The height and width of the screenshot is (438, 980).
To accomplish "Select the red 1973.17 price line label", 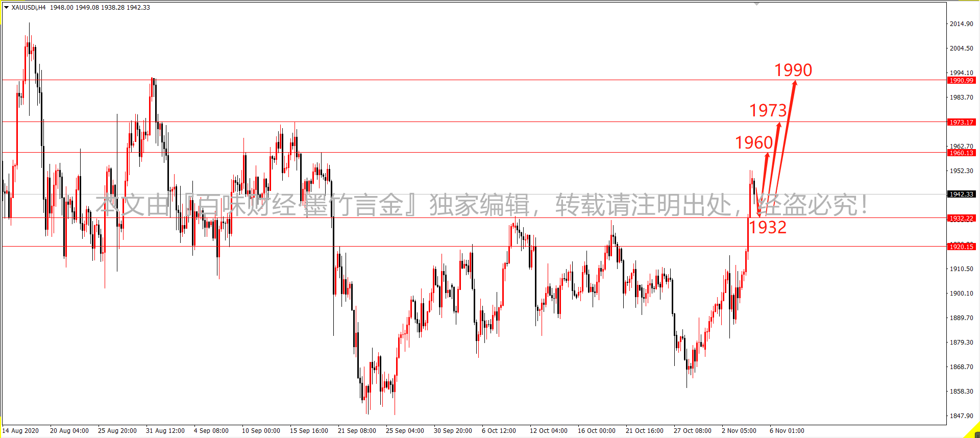I will pos(962,122).
